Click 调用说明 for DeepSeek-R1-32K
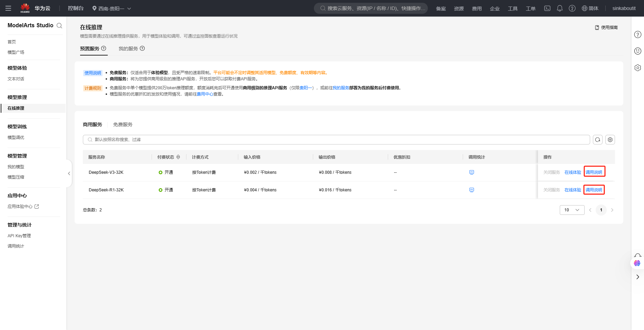 pyautogui.click(x=594, y=190)
